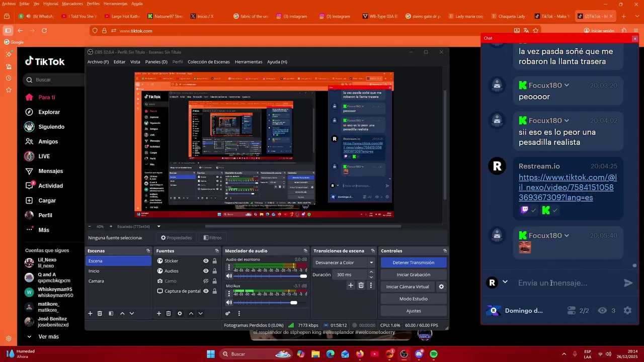Open Windows Start menu
Screen dimensions: 644x362
tap(211, 354)
